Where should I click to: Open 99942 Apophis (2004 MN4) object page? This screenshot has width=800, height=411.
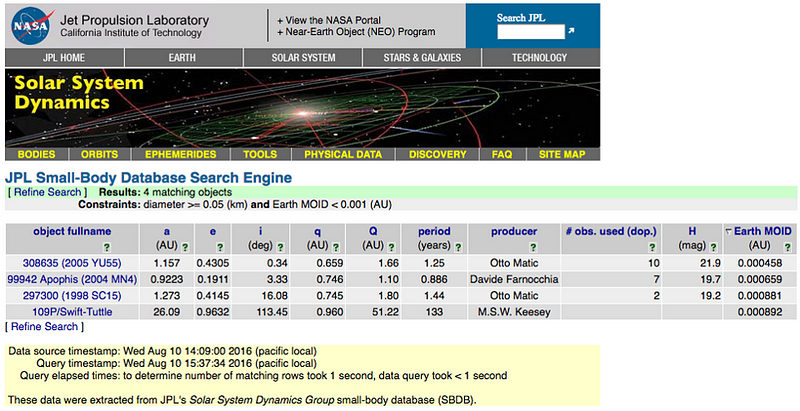72,279
